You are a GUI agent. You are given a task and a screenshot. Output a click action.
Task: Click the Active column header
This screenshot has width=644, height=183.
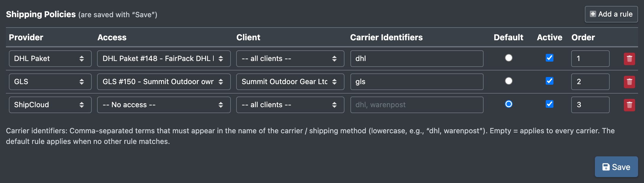550,37
